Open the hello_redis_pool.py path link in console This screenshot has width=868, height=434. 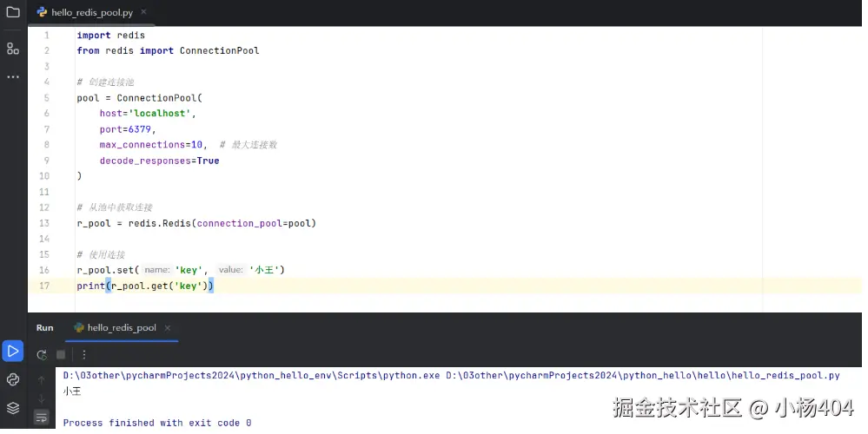pos(643,375)
